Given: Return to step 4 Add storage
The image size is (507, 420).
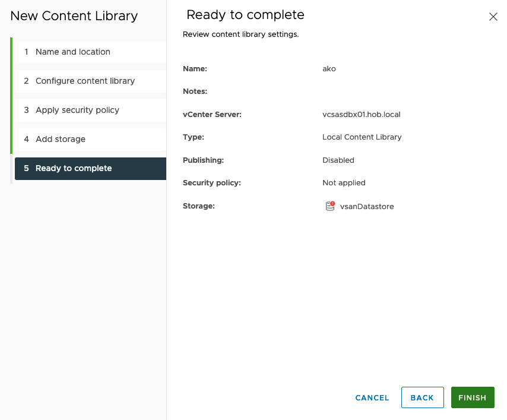Looking at the screenshot, I should click(60, 139).
